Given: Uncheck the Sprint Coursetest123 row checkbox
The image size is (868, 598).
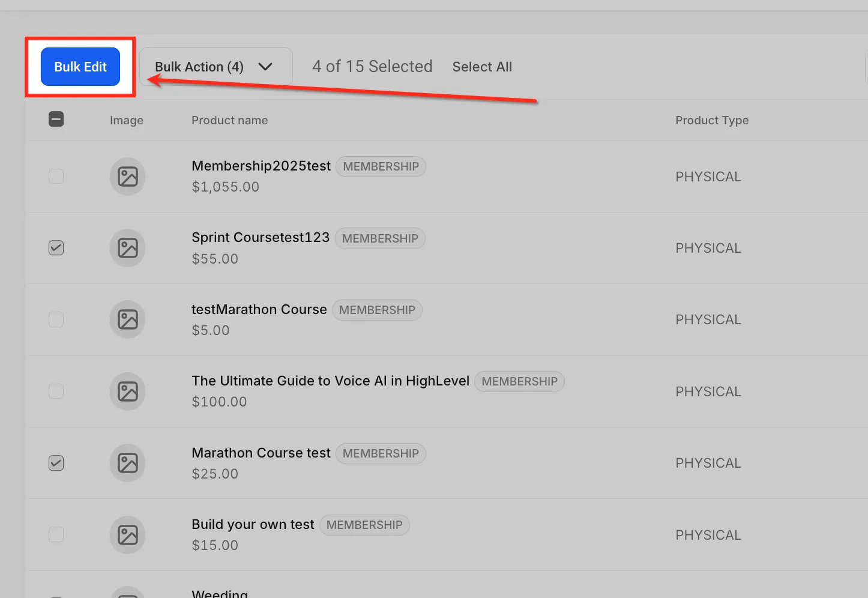Looking at the screenshot, I should point(56,248).
